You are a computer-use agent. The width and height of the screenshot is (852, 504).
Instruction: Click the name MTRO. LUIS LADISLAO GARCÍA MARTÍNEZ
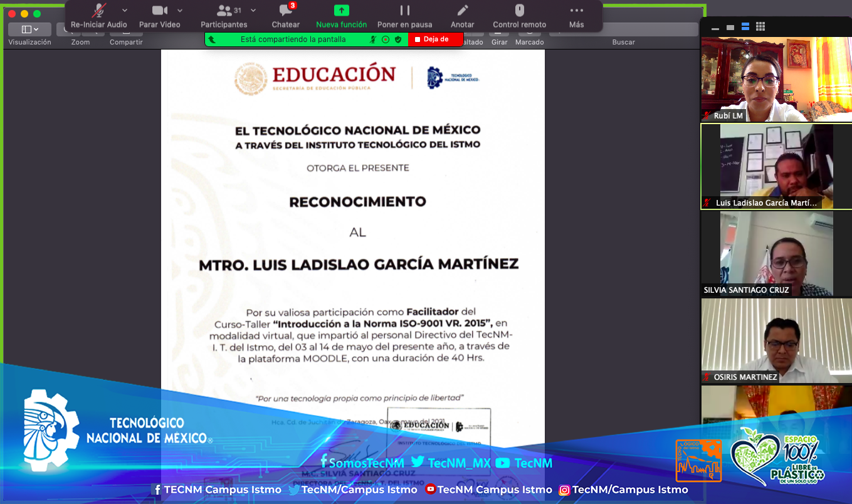tap(359, 265)
